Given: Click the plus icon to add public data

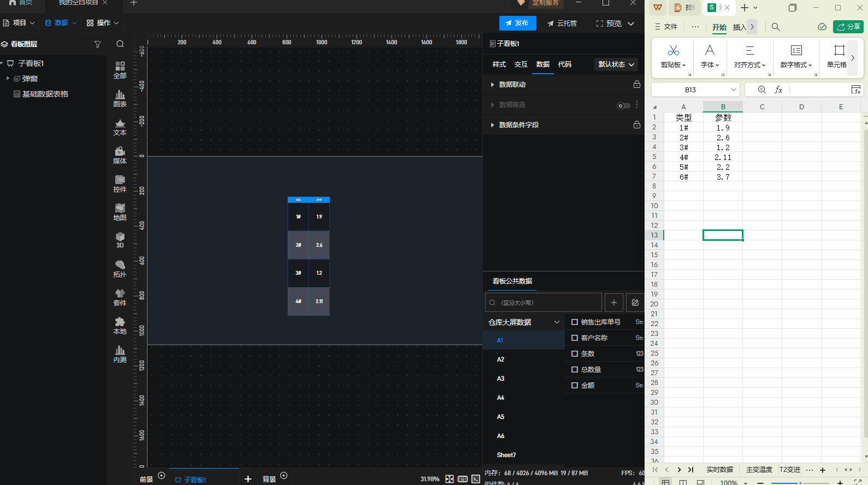Looking at the screenshot, I should point(614,303).
